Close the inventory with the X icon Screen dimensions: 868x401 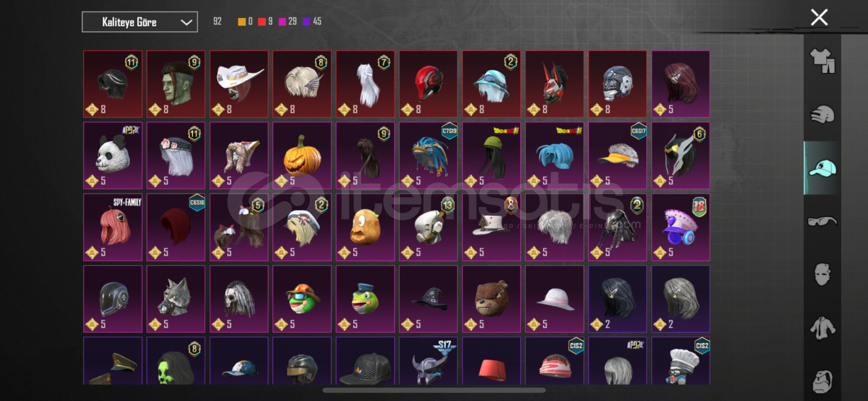coord(819,17)
